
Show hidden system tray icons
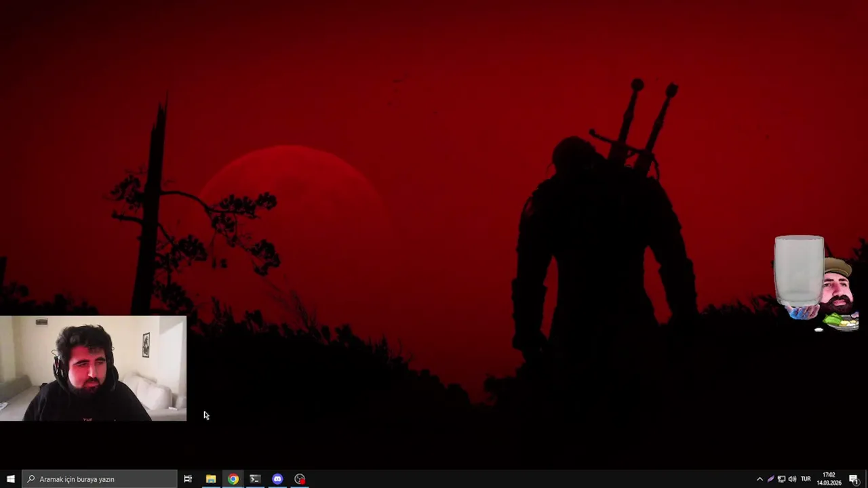759,479
